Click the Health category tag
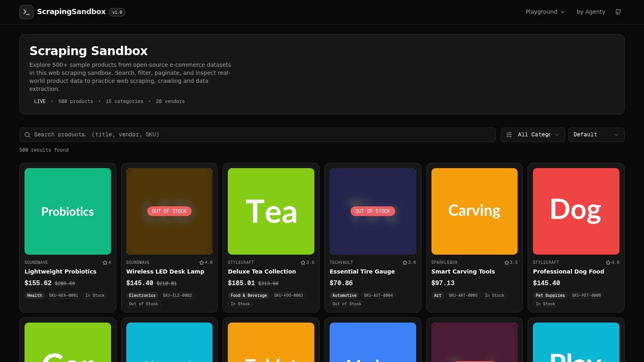This screenshot has width=644, height=362. coord(35,296)
